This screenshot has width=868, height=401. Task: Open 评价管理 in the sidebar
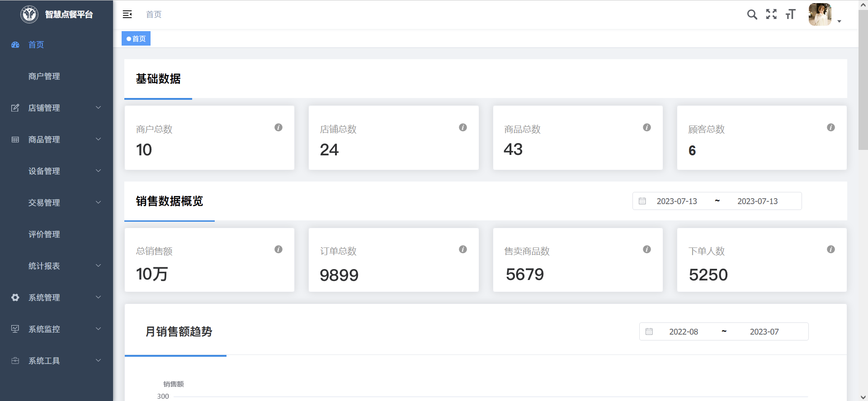pyautogui.click(x=44, y=234)
